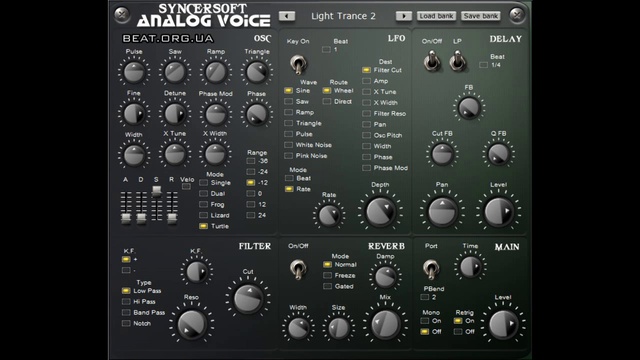Image resolution: width=640 pixels, height=360 pixels.
Task: Click the previous preset arrow button
Action: pos(287,16)
